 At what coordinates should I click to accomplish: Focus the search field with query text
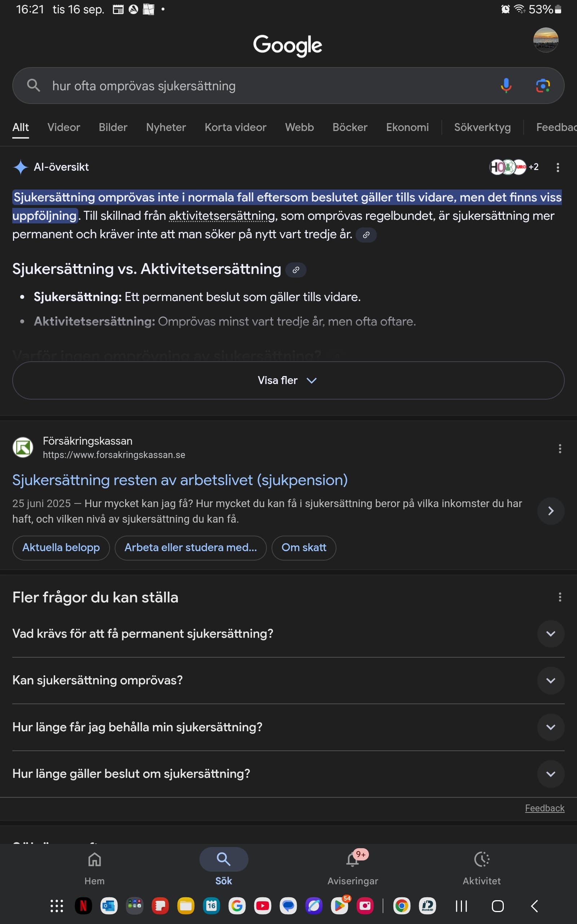267,86
